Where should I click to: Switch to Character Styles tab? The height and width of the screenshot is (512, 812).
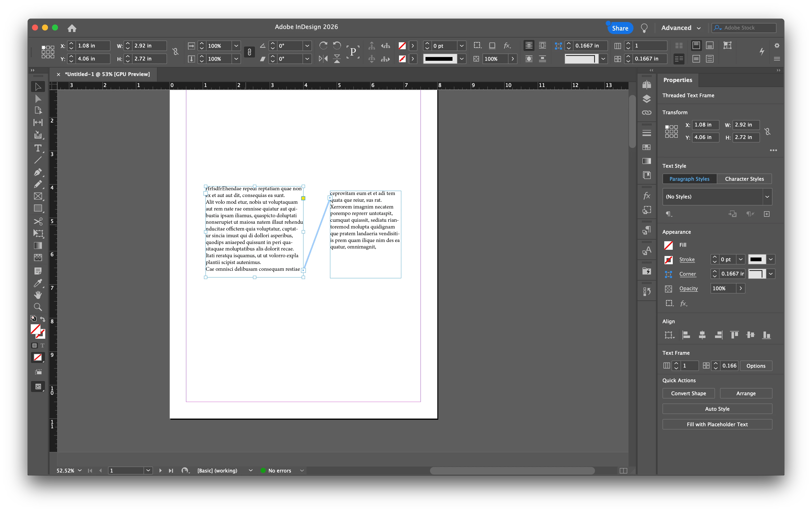pyautogui.click(x=744, y=179)
